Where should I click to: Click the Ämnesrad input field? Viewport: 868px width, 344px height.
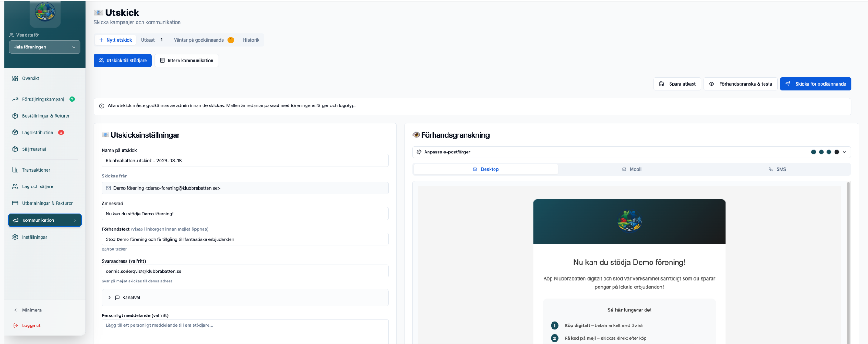tap(245, 214)
